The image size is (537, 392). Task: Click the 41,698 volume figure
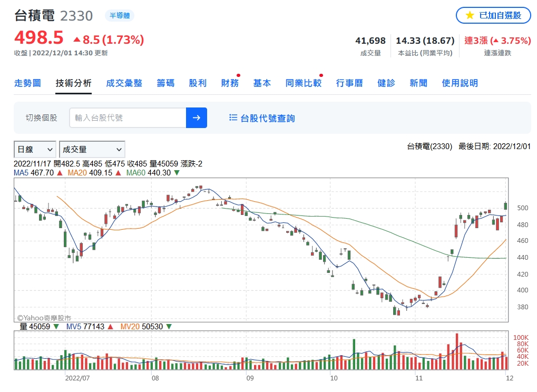370,41
